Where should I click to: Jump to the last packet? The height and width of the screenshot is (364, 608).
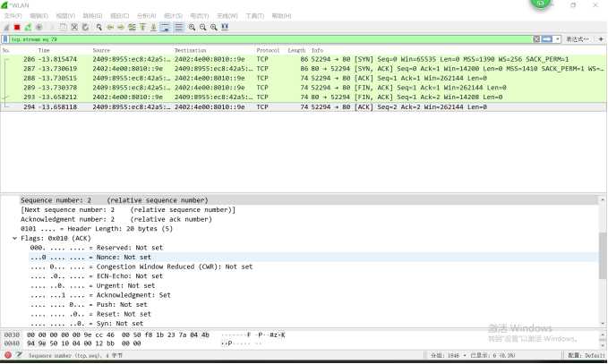(x=153, y=27)
